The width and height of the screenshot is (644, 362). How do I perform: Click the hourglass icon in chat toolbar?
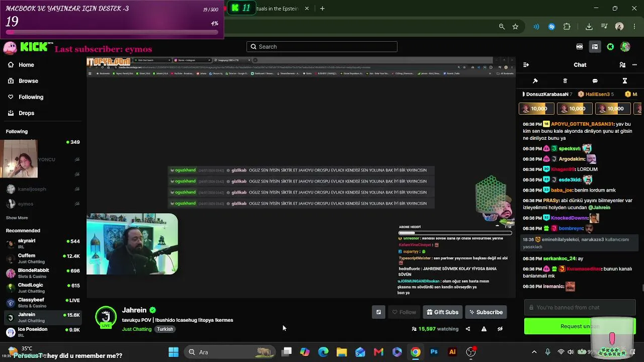click(x=624, y=81)
